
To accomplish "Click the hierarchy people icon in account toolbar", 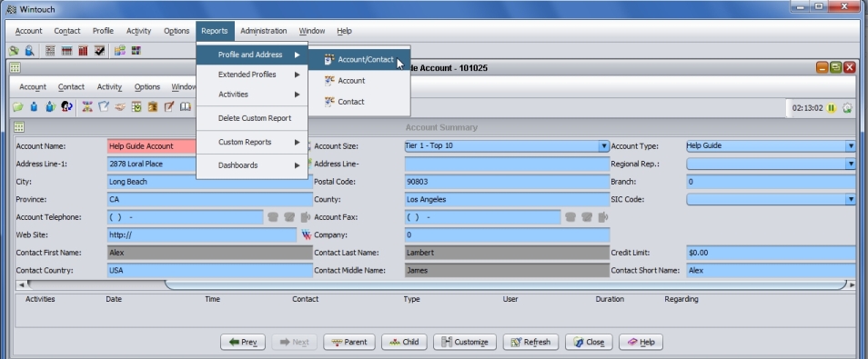I will pyautogui.click(x=87, y=106).
